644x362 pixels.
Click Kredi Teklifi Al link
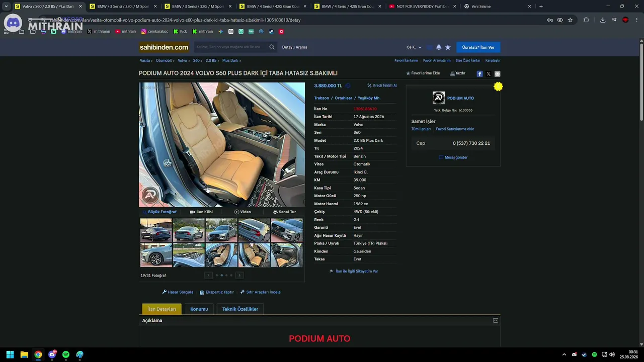click(x=382, y=85)
